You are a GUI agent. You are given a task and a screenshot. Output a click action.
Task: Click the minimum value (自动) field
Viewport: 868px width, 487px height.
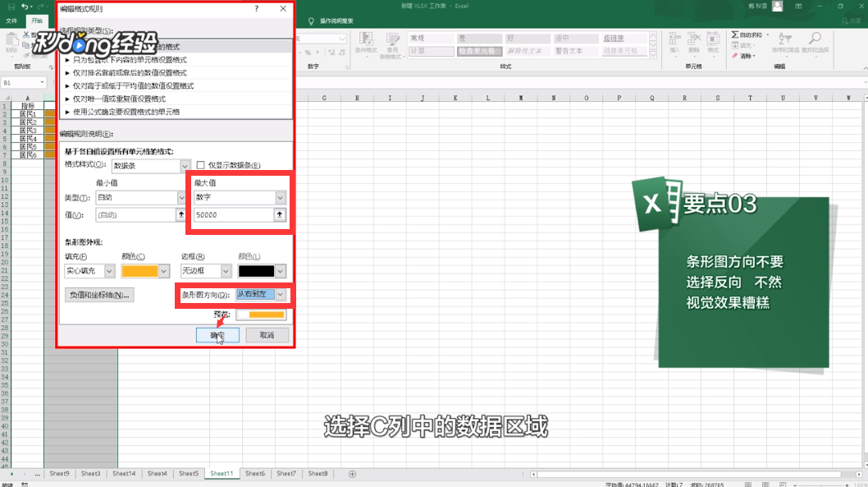coord(135,215)
